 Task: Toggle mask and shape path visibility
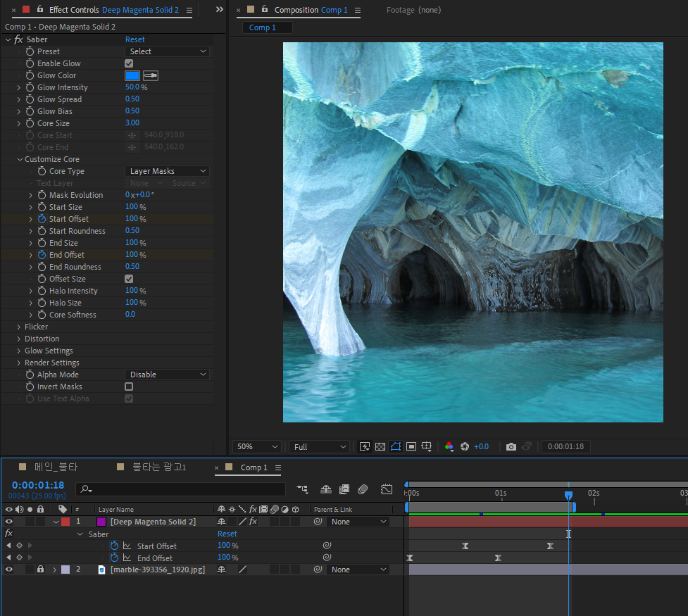pos(396,446)
